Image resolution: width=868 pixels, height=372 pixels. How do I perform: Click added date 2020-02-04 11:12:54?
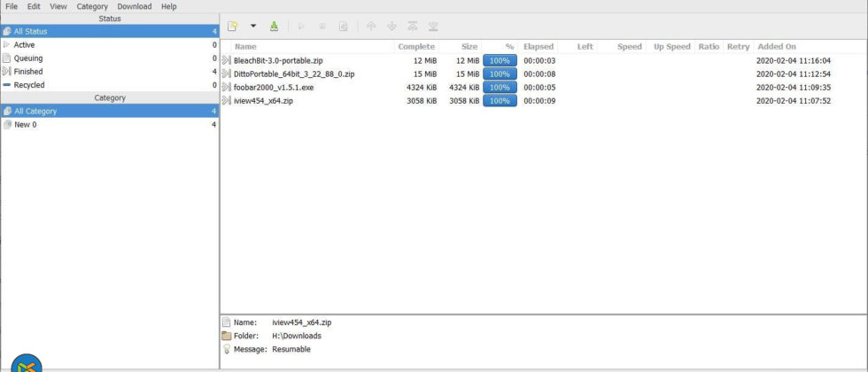pyautogui.click(x=794, y=74)
